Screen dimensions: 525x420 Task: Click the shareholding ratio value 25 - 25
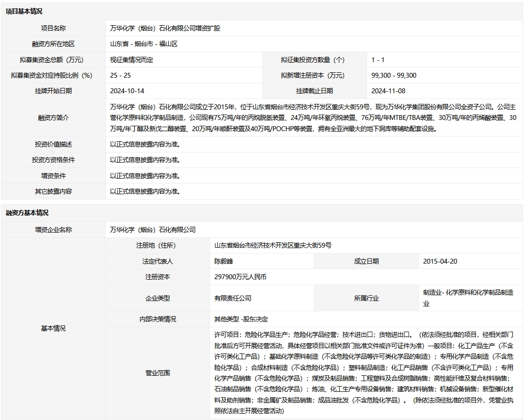tap(120, 76)
